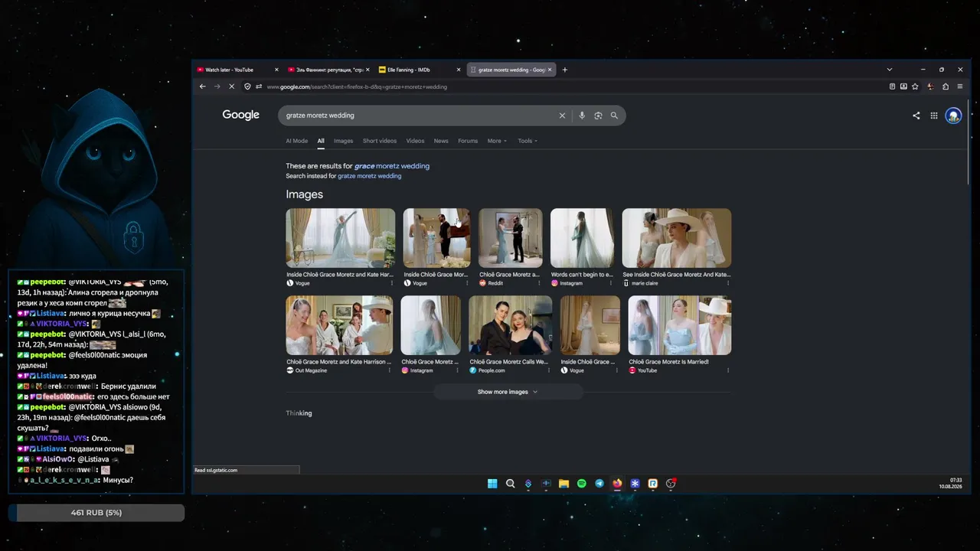Select the Videos search tab
980x551 pixels.
[x=415, y=141]
